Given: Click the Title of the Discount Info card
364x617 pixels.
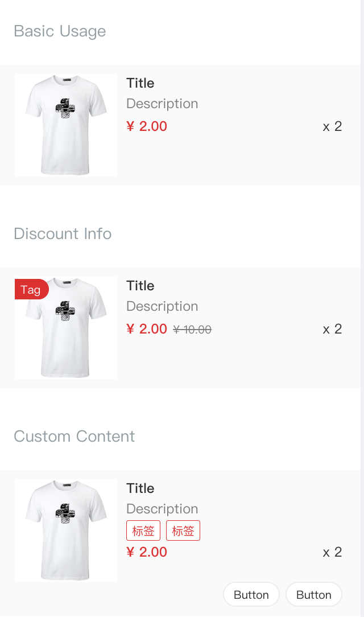Looking at the screenshot, I should [x=140, y=286].
